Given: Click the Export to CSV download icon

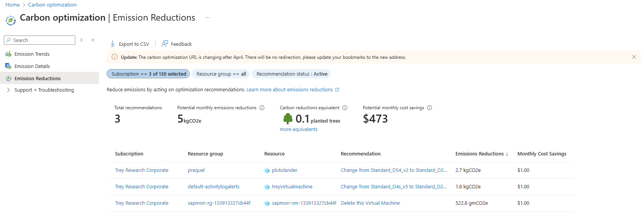Looking at the screenshot, I should (113, 44).
